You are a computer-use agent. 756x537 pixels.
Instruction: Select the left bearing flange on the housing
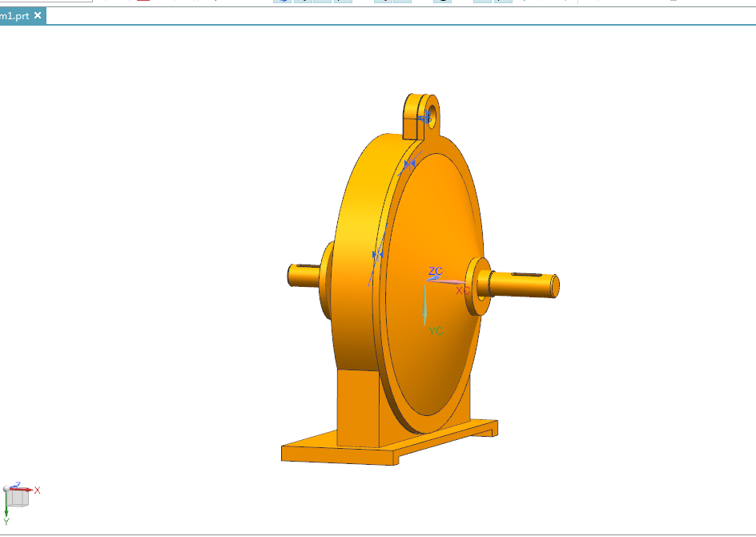[x=327, y=281]
